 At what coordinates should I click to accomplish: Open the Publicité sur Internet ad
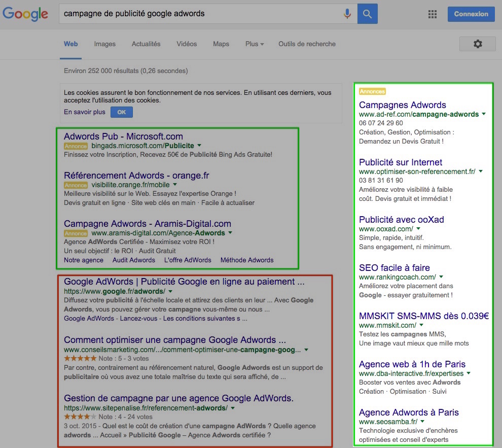click(401, 162)
